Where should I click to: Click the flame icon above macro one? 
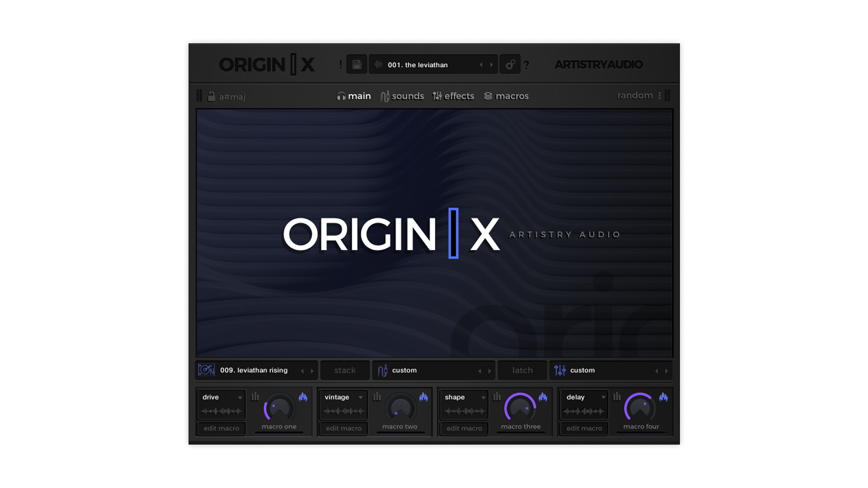click(303, 397)
